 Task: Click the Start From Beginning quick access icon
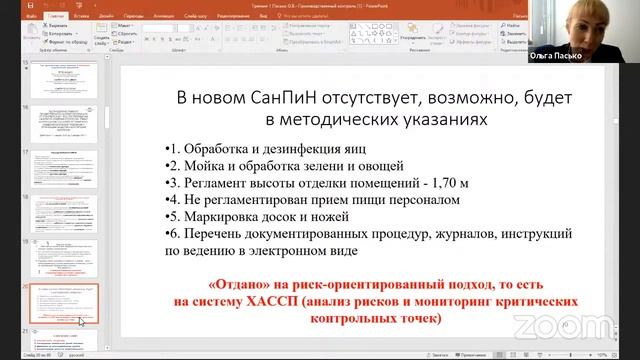tap(79, 6)
